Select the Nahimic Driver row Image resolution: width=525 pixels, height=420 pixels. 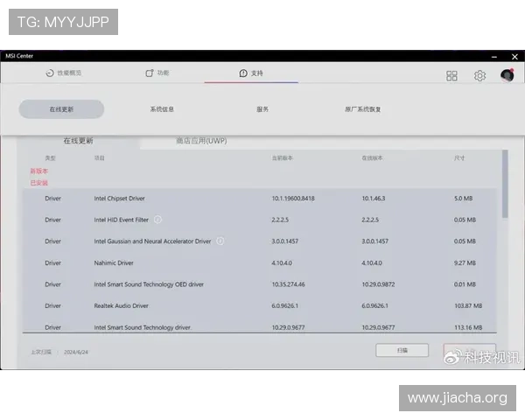click(260, 262)
